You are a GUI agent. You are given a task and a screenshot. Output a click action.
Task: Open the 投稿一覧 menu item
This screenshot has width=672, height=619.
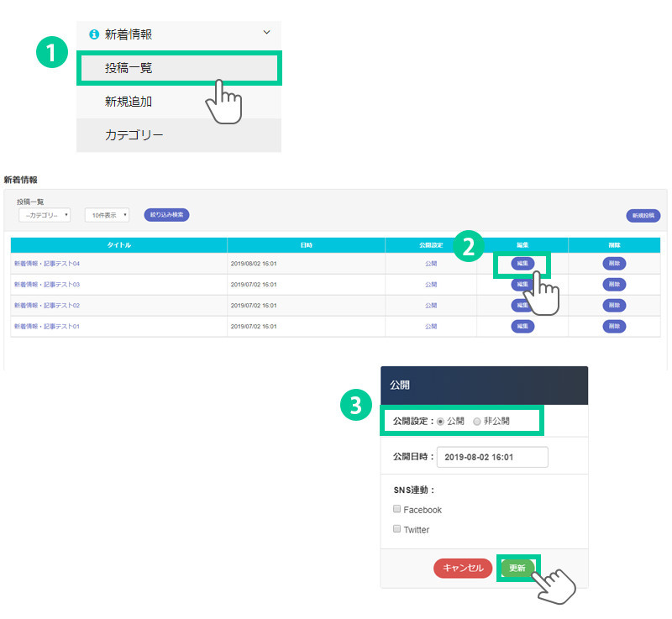pyautogui.click(x=129, y=68)
